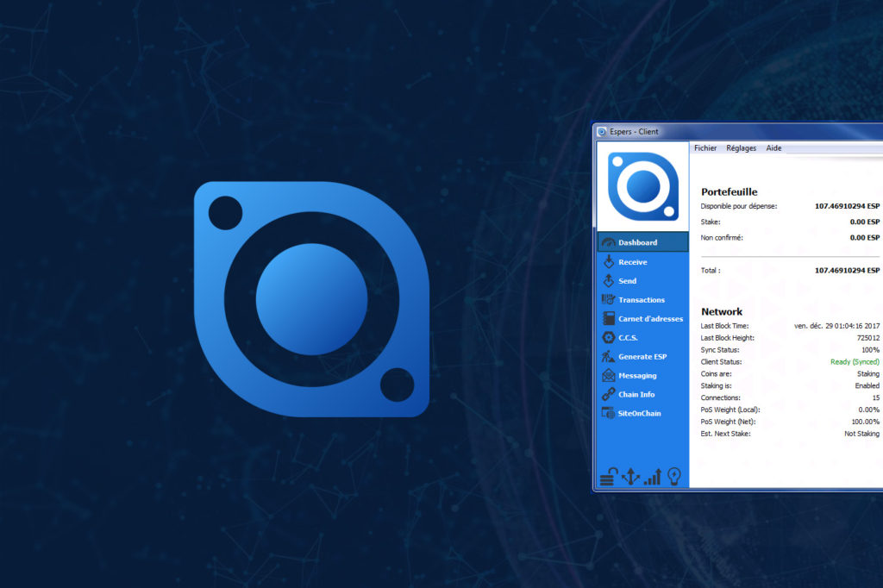The width and height of the screenshot is (883, 588).
Task: Open the Aide menu
Action: [773, 148]
